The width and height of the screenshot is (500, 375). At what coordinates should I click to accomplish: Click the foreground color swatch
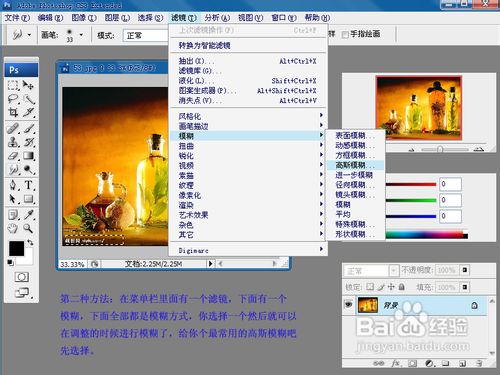pos(16,249)
